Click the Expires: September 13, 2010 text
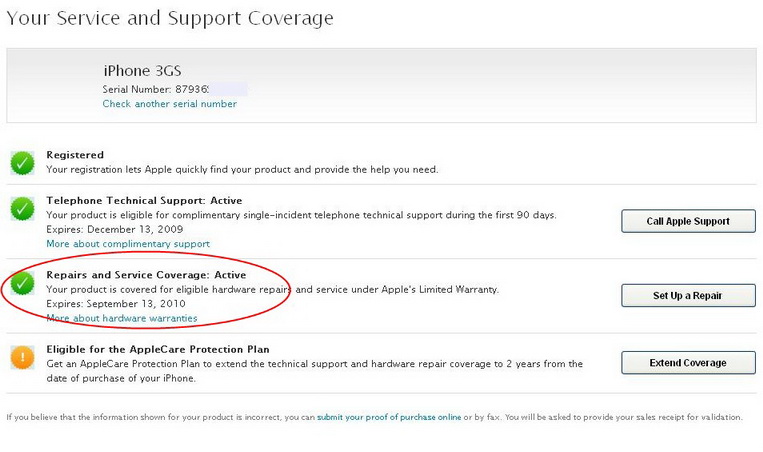The image size is (763, 452). (x=116, y=304)
